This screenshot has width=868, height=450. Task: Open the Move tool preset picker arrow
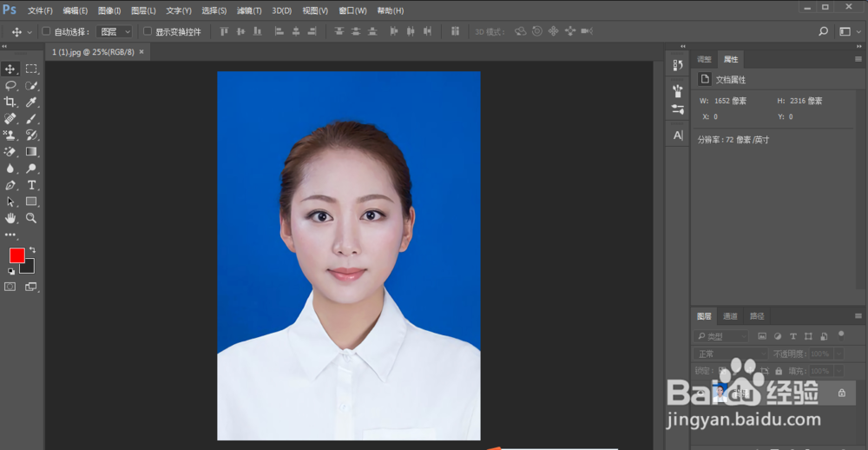click(30, 32)
